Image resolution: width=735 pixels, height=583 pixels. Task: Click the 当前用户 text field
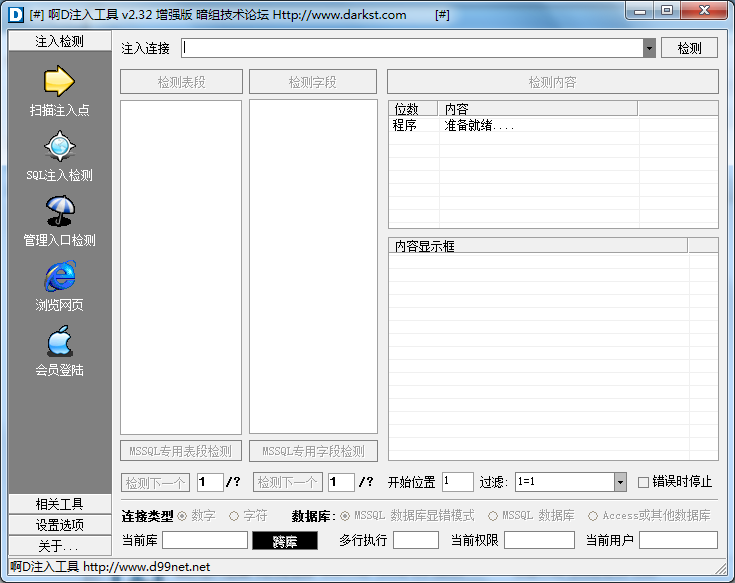678,540
